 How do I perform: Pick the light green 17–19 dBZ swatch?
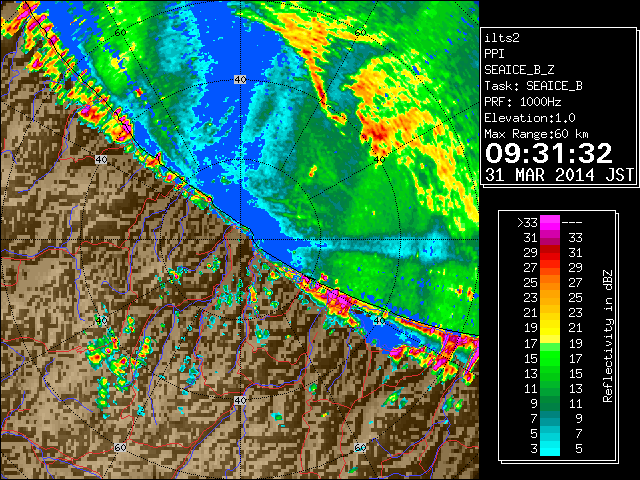click(550, 343)
